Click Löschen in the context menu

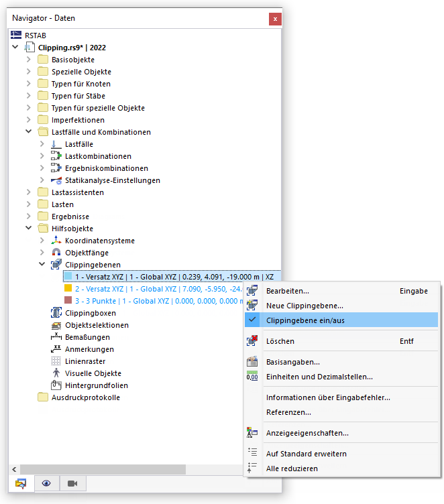[280, 341]
